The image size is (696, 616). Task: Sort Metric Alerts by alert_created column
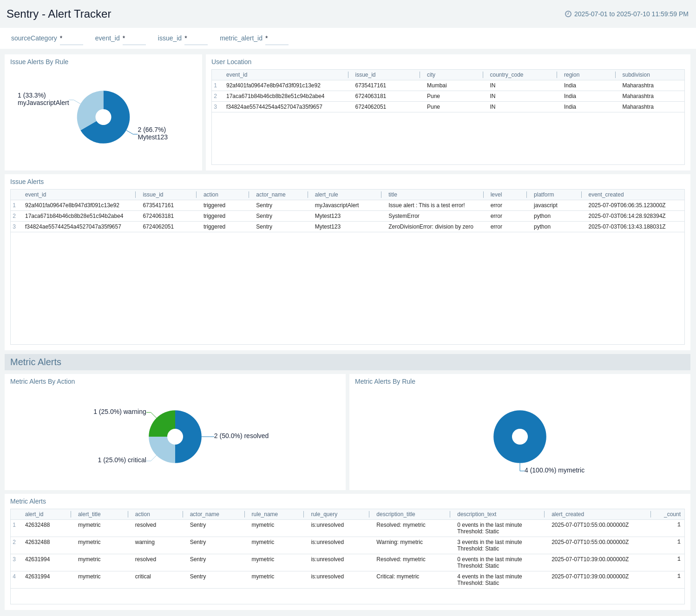[568, 514]
